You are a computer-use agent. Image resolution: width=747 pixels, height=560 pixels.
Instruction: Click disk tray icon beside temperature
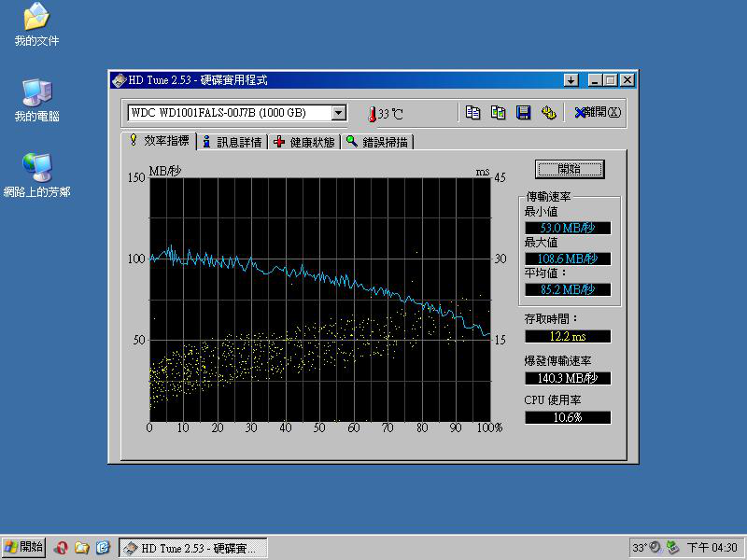(x=655, y=548)
